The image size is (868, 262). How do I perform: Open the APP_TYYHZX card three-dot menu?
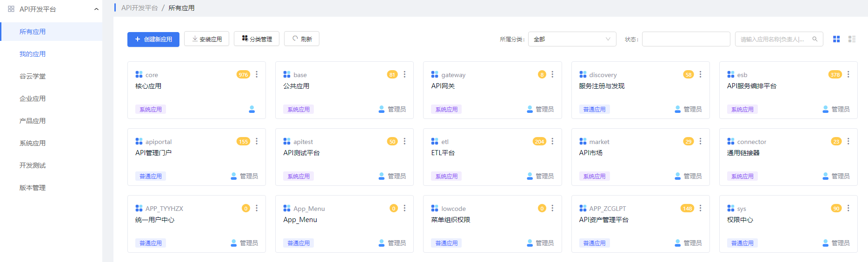click(257, 208)
